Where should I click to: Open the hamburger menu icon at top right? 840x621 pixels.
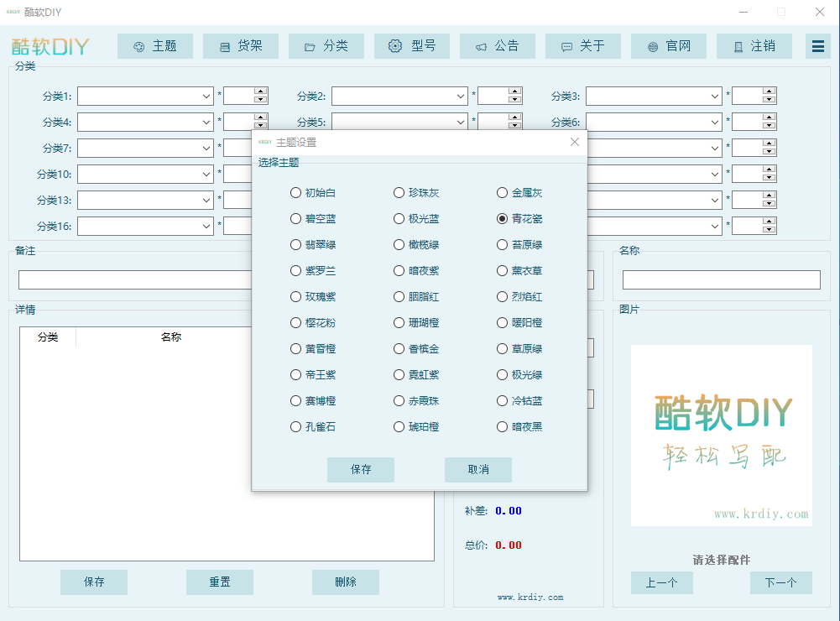817,46
